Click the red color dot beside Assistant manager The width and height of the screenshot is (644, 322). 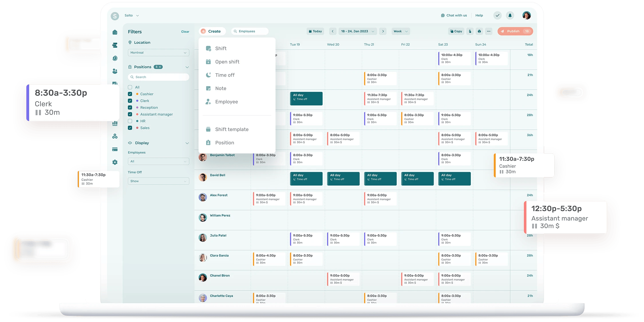click(138, 114)
